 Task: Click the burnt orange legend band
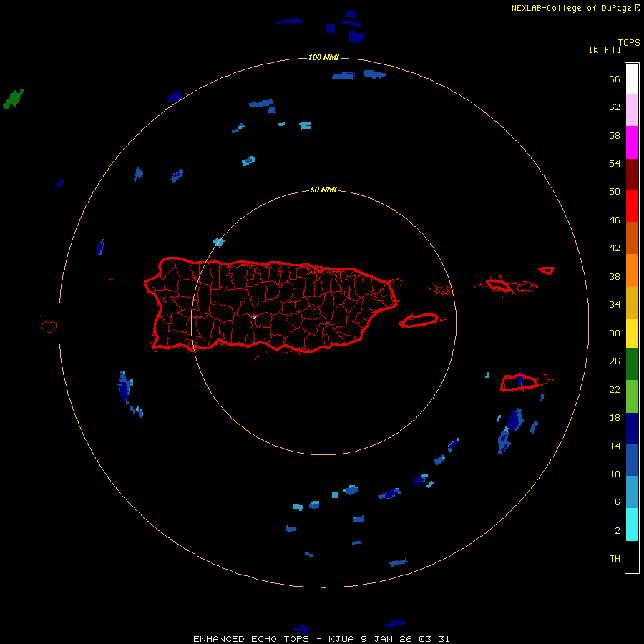pyautogui.click(x=632, y=238)
